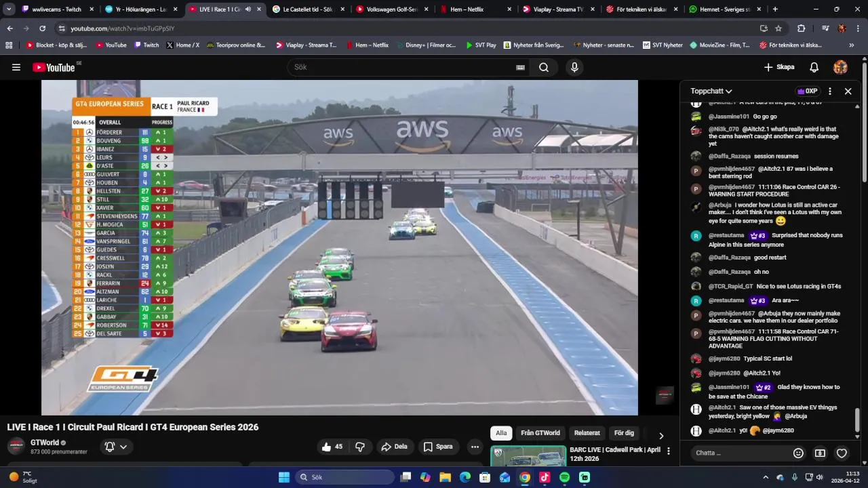Show more bookmarks with the overflow chevron

point(852,45)
